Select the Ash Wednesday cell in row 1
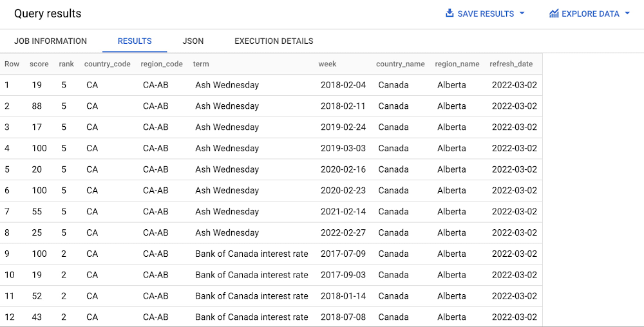This screenshot has width=644, height=327. [227, 85]
